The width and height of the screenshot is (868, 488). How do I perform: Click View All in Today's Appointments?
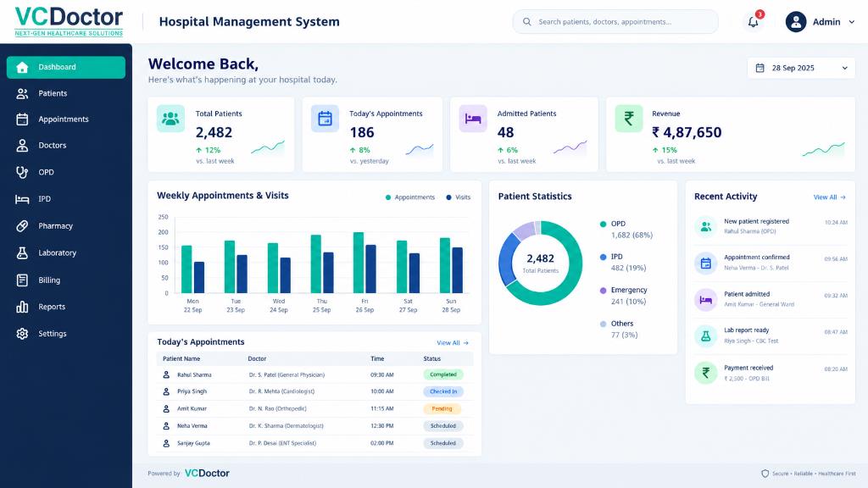pos(453,343)
